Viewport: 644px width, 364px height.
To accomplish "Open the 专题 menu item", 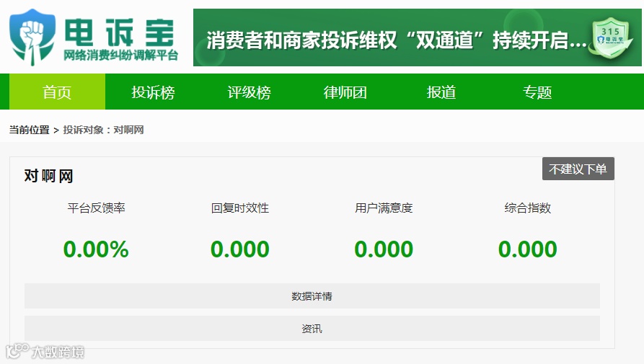I will click(537, 92).
